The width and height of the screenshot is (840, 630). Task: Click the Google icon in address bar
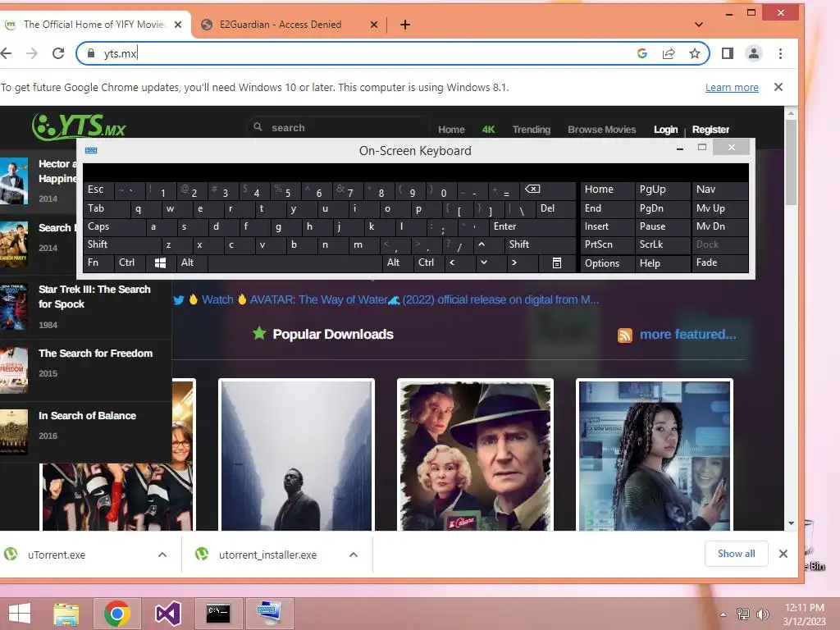pyautogui.click(x=641, y=53)
